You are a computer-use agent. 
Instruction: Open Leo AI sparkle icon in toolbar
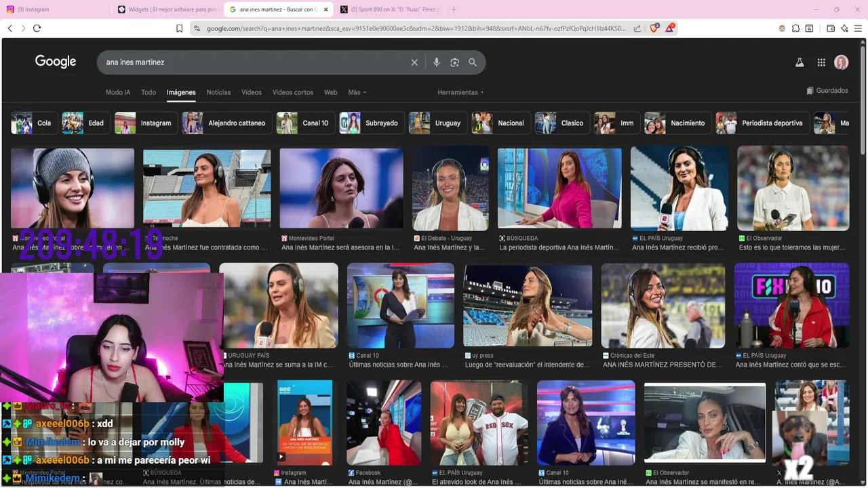[x=844, y=28]
